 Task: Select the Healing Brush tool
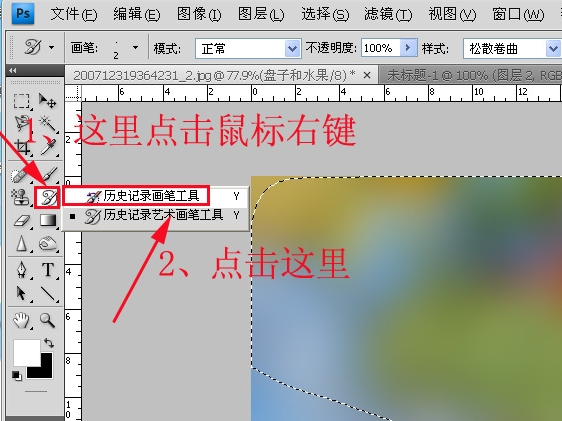pyautogui.click(x=19, y=175)
